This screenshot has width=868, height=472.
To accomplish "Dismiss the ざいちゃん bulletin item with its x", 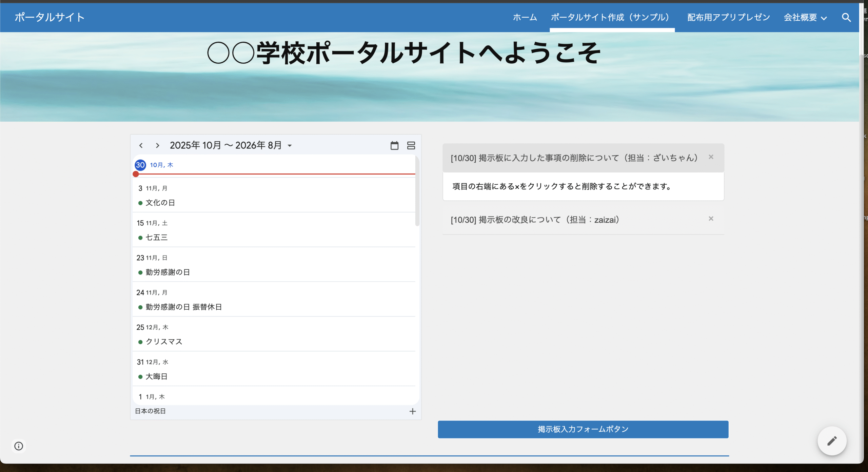I will tap(711, 157).
